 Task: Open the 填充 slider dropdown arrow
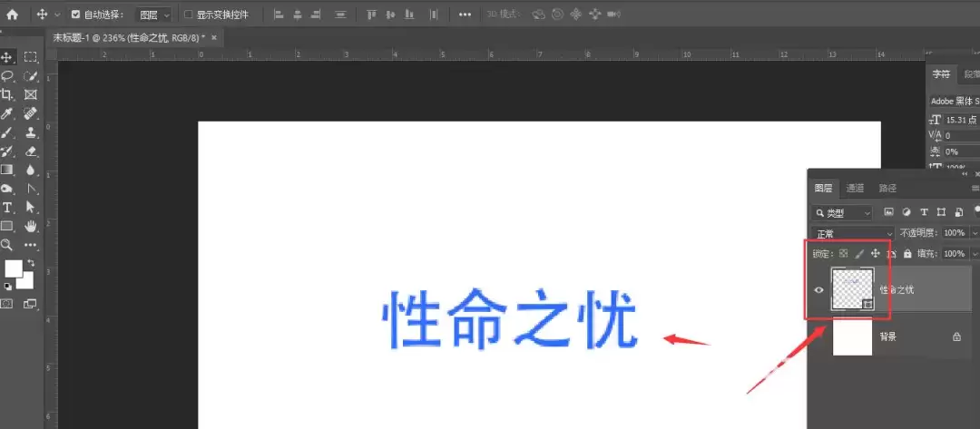(x=975, y=254)
